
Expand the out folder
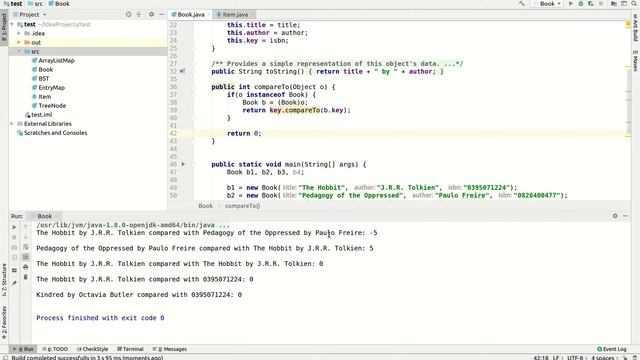[19, 42]
